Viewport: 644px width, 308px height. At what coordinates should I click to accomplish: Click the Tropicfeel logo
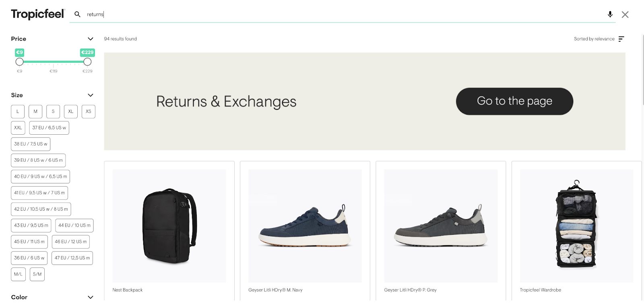click(x=37, y=14)
